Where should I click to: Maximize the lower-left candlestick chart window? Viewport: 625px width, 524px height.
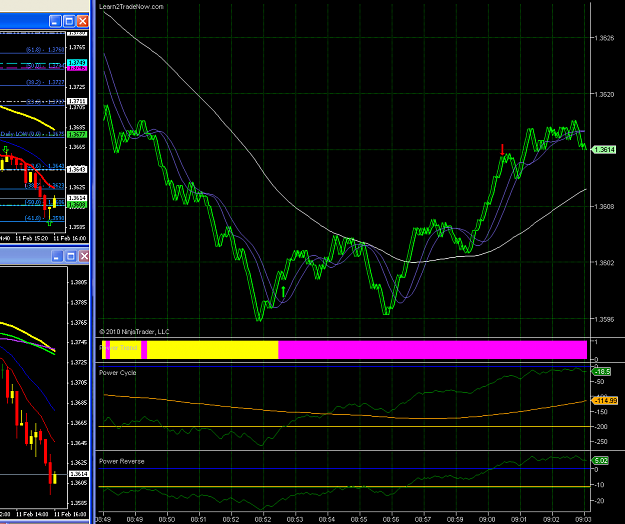71,256
